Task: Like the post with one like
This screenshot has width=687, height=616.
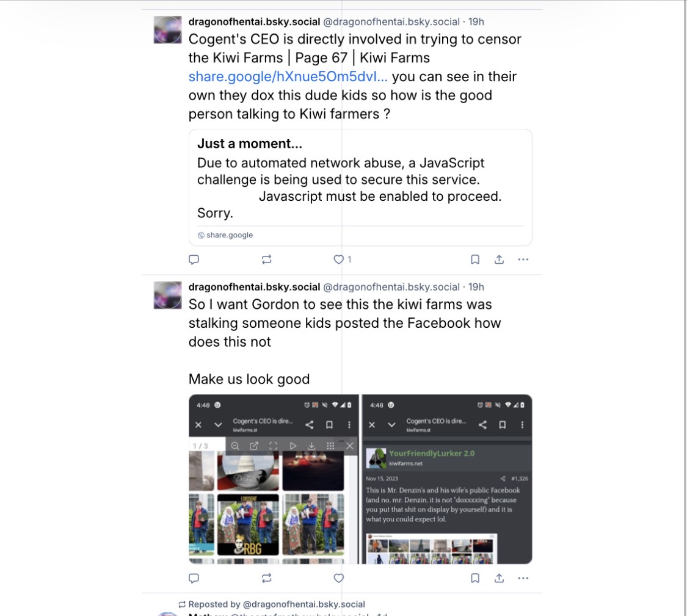Action: point(342,259)
